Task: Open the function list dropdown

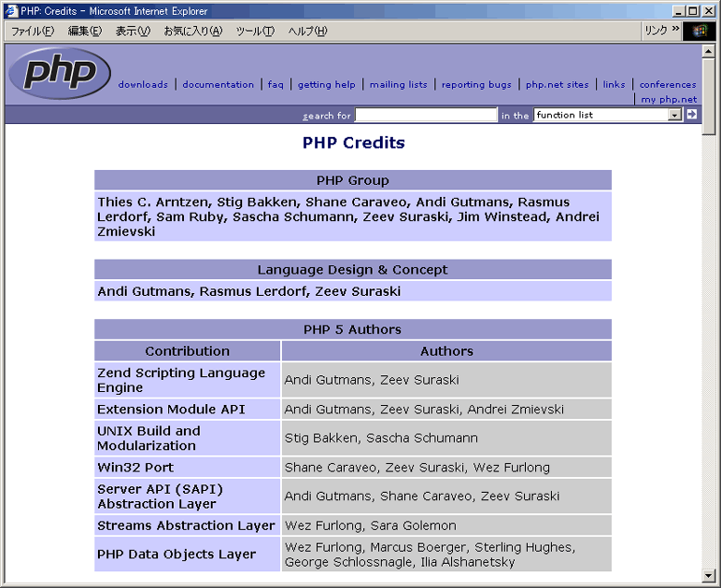Action: 675,115
